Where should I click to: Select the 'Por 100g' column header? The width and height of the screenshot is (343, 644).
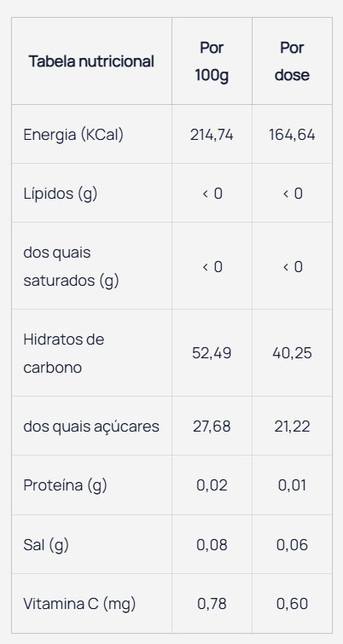click(x=212, y=61)
